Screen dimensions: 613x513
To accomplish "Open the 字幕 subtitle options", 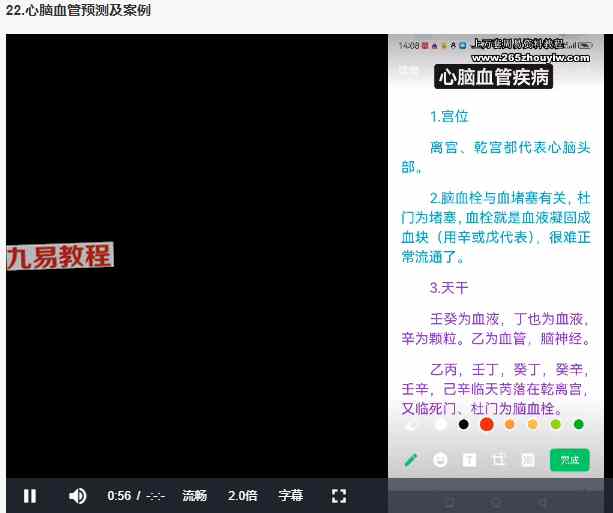I will 290,495.
